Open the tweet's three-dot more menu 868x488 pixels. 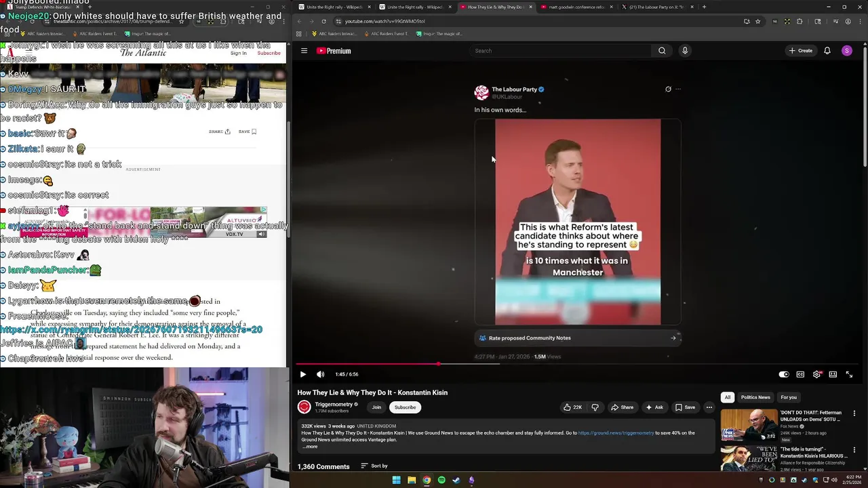678,89
